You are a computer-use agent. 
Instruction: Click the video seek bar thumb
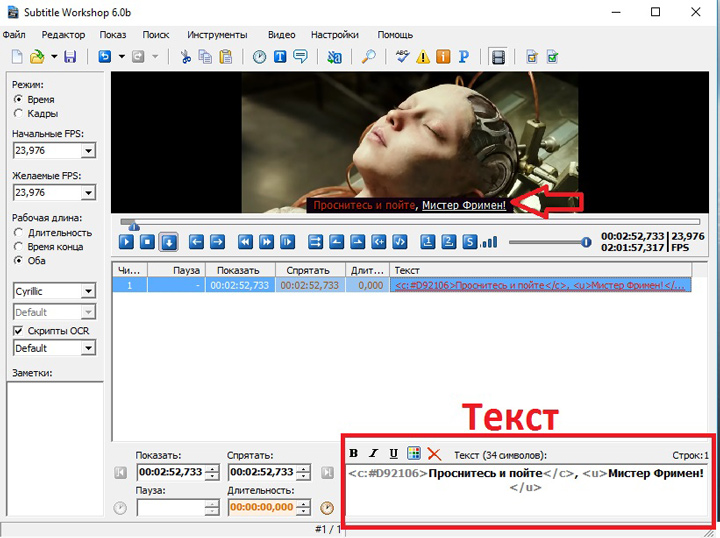click(x=134, y=225)
